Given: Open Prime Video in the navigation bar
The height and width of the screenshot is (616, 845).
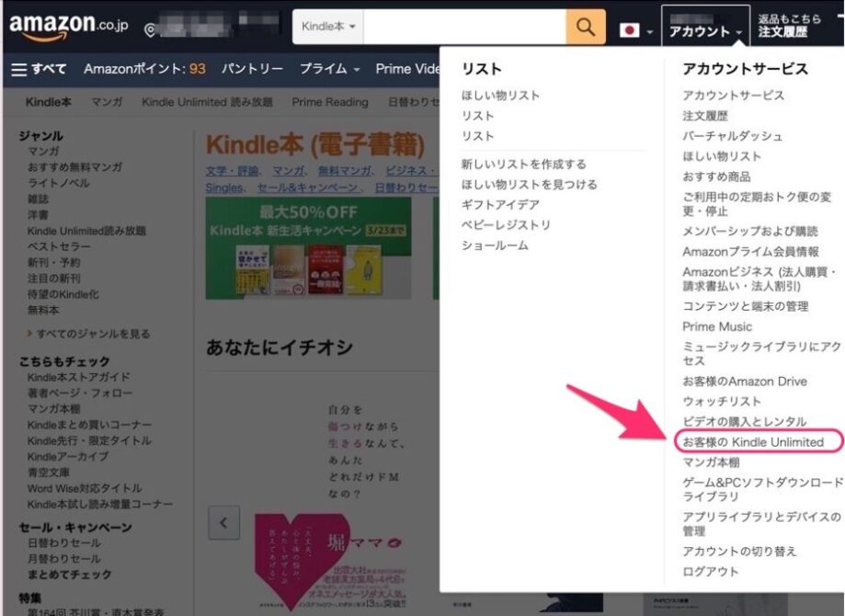Looking at the screenshot, I should pos(407,69).
